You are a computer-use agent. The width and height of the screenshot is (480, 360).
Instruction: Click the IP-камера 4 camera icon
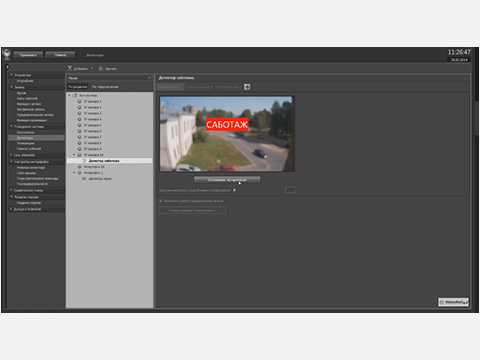click(x=79, y=119)
